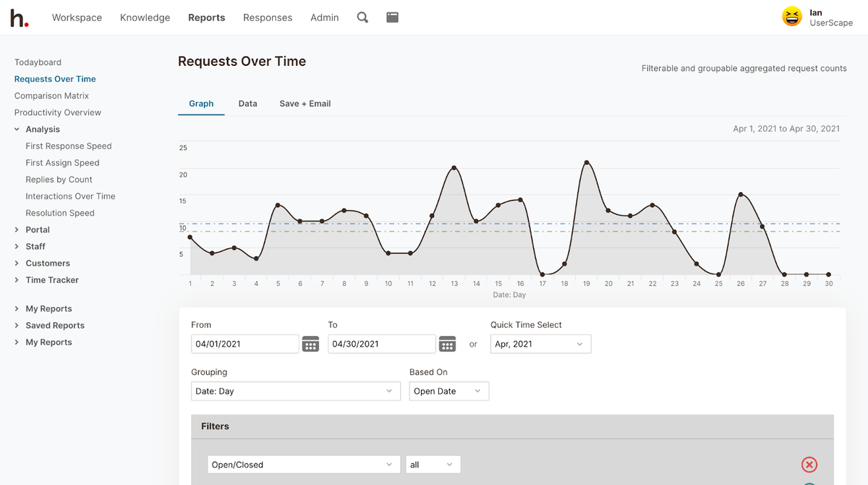
Task: Click the laughing emoji user avatar
Action: [x=792, y=17]
